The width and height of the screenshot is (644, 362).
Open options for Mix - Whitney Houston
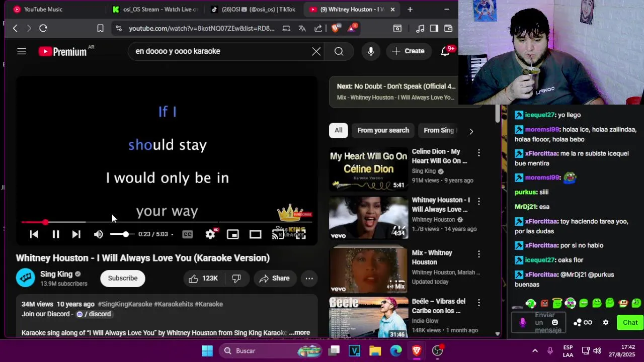[479, 254]
